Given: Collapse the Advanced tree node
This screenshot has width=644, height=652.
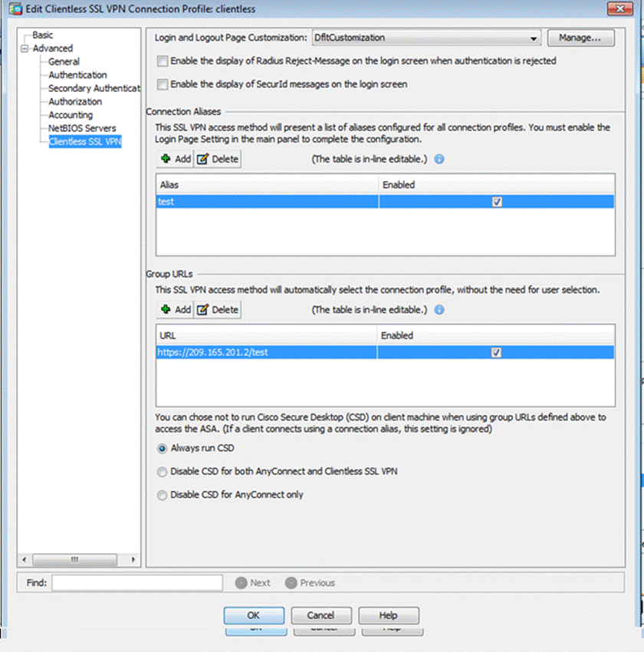Looking at the screenshot, I should click(x=25, y=48).
